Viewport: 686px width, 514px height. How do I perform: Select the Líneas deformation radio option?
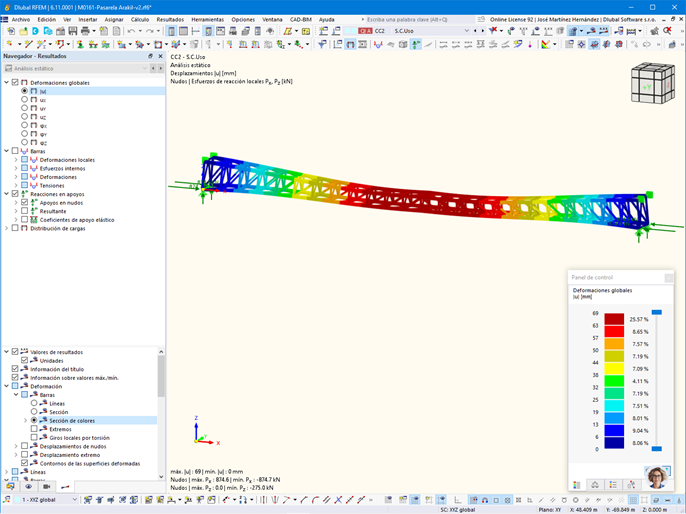pyautogui.click(x=34, y=403)
